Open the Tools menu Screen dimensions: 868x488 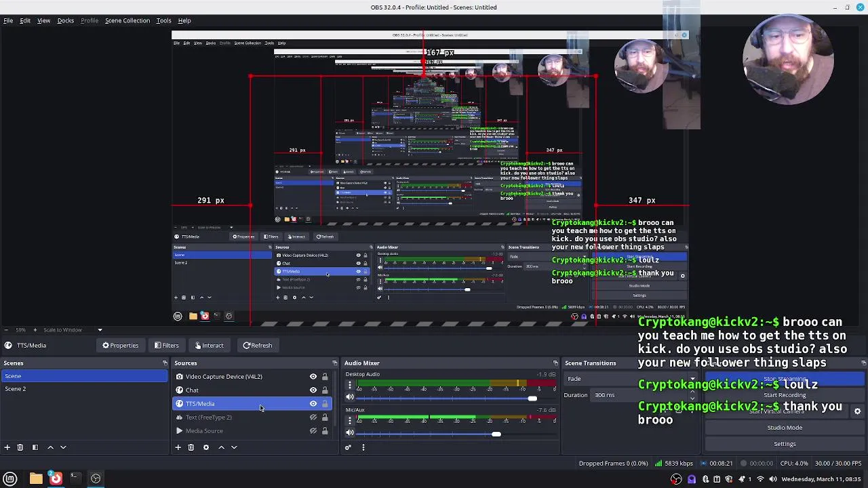point(164,20)
